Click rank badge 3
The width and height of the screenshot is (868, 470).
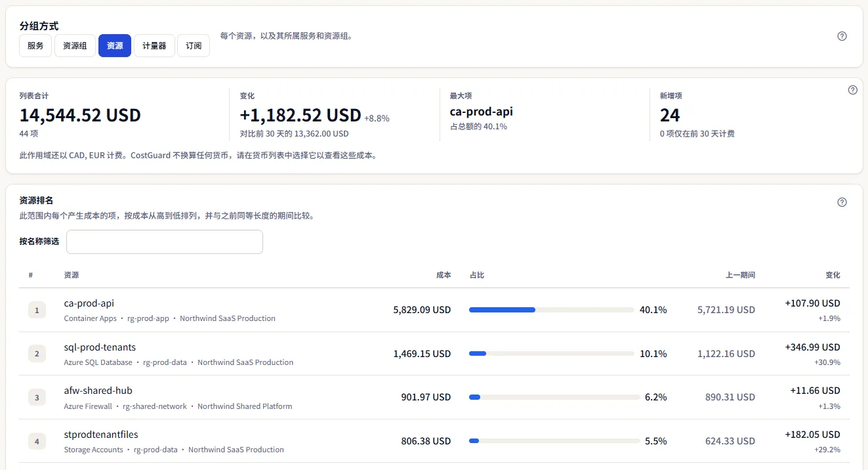point(37,397)
